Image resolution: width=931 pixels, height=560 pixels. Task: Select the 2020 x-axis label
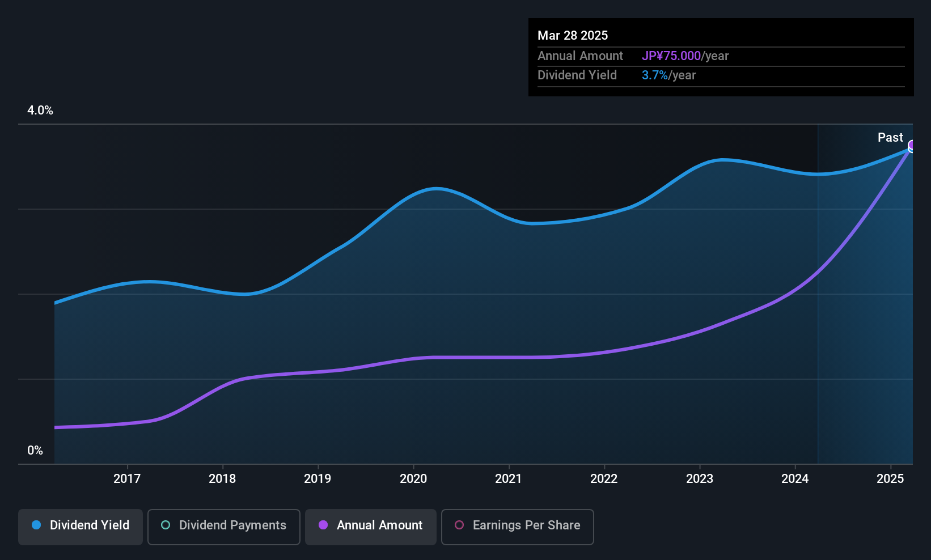413,478
